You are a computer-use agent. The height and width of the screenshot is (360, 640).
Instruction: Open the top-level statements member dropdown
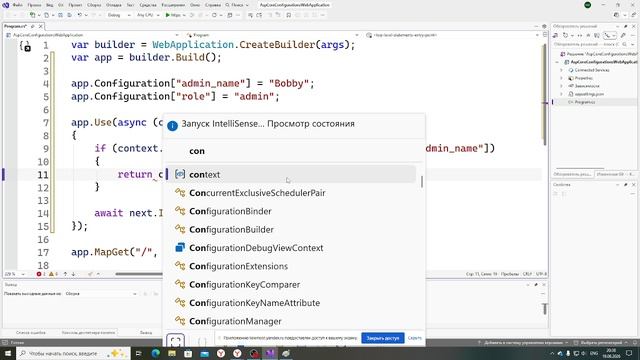[x=452, y=35]
